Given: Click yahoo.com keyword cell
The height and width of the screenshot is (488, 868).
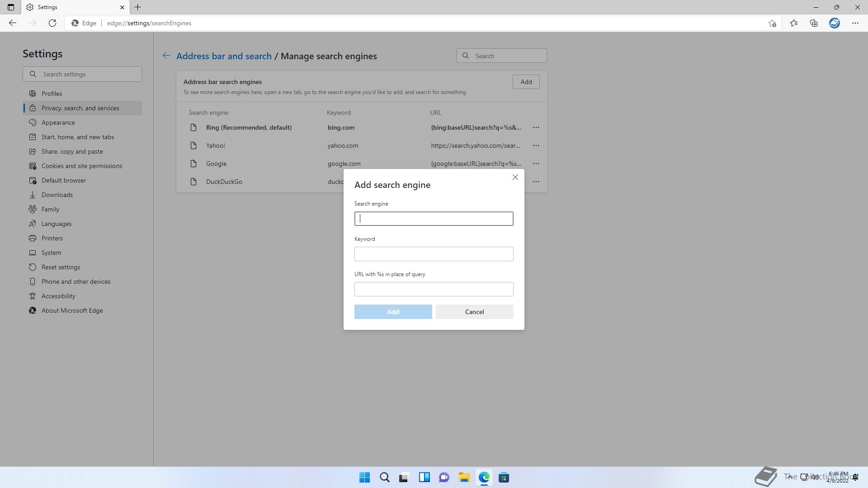Looking at the screenshot, I should [343, 145].
